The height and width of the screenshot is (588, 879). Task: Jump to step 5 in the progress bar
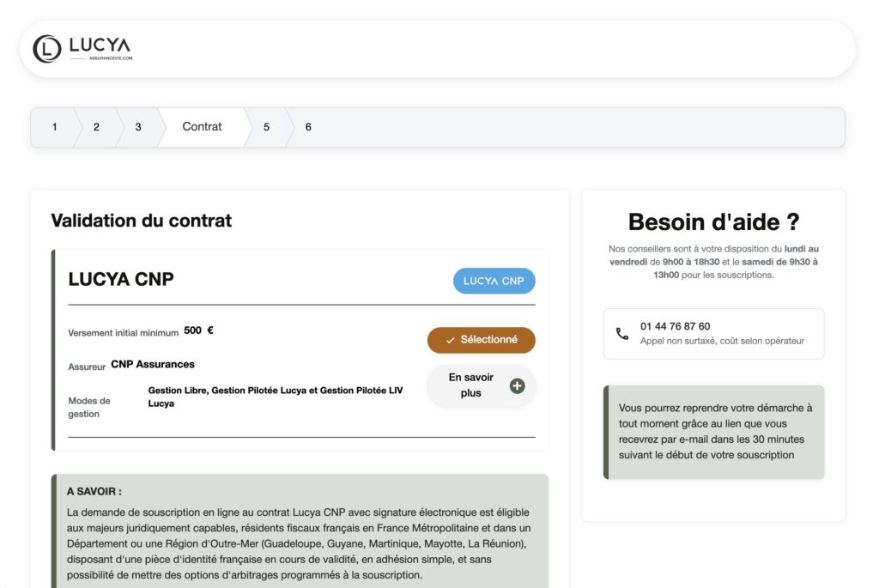pyautogui.click(x=266, y=127)
